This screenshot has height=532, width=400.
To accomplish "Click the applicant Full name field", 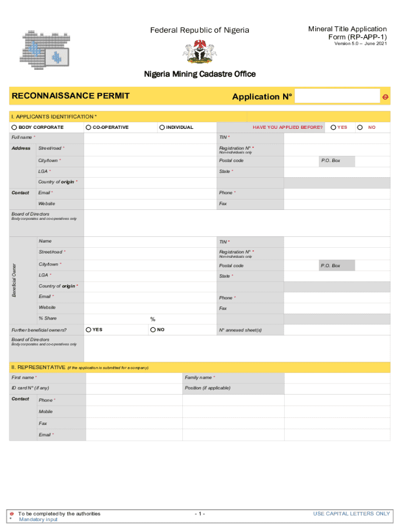I will 150,138.
